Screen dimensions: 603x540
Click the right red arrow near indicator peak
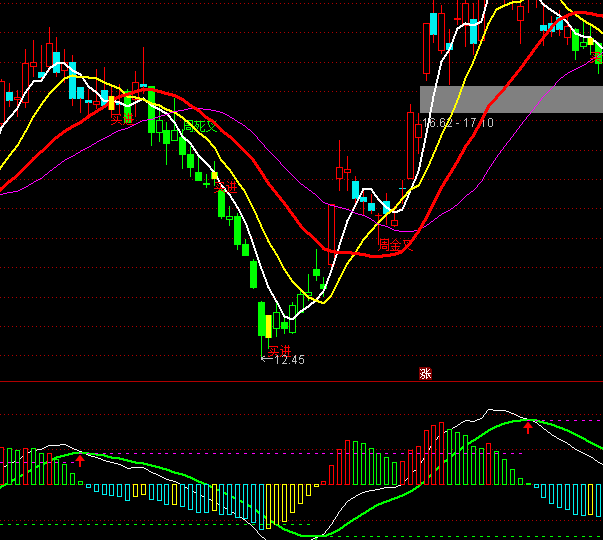tap(528, 428)
